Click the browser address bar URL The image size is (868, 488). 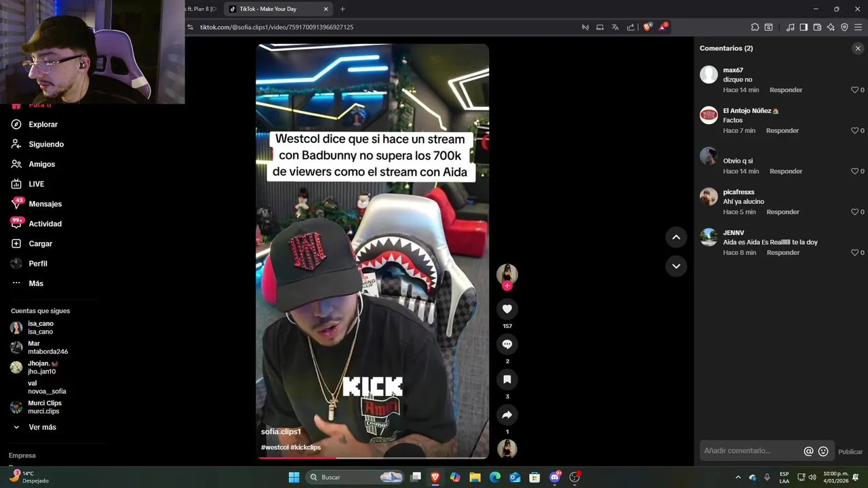click(277, 27)
